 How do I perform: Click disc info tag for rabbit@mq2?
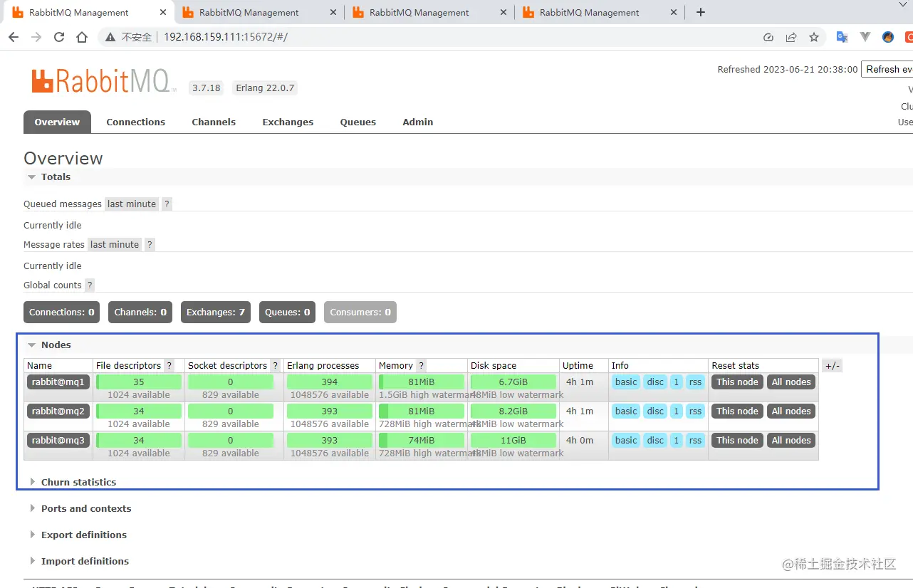(x=655, y=411)
